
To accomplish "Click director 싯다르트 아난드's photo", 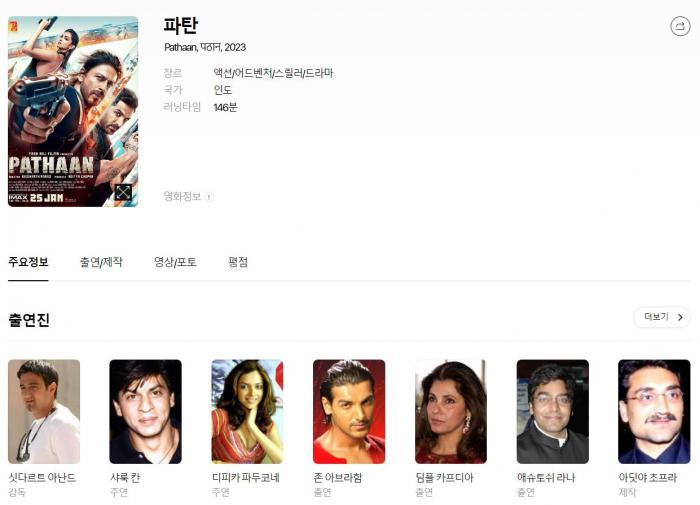I will [44, 412].
